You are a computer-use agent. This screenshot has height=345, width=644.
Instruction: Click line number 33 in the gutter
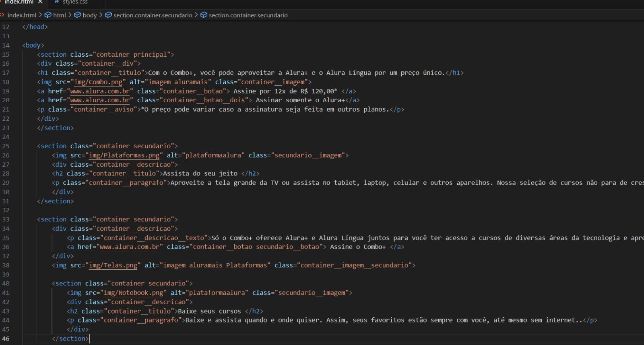6,219
